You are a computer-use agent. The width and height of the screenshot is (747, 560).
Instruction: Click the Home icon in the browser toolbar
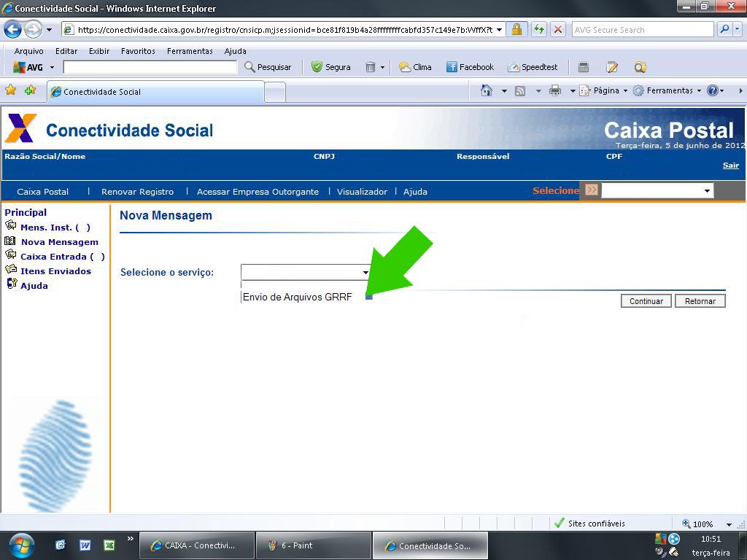486,92
